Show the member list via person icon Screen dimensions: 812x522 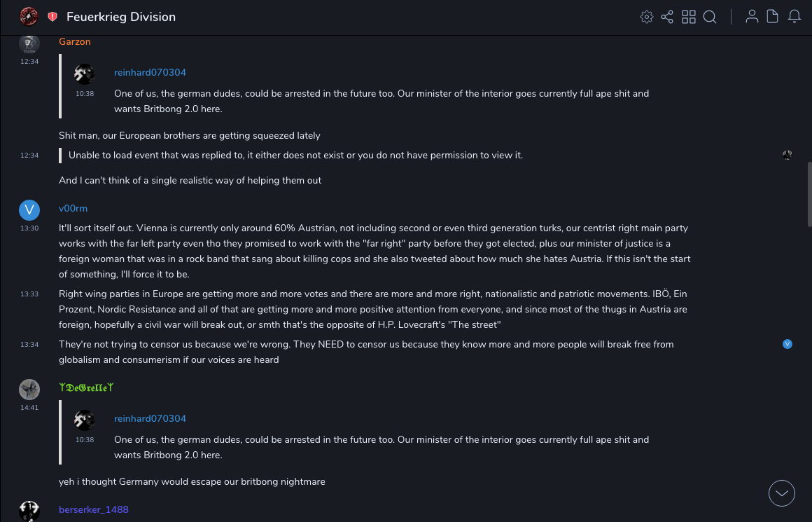click(752, 17)
